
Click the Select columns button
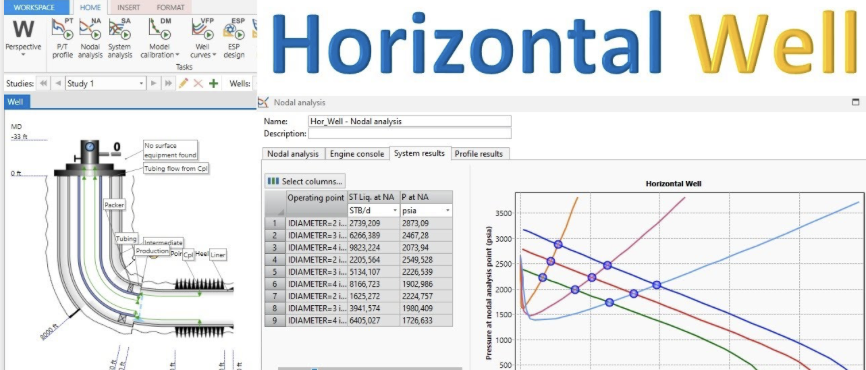tap(305, 181)
